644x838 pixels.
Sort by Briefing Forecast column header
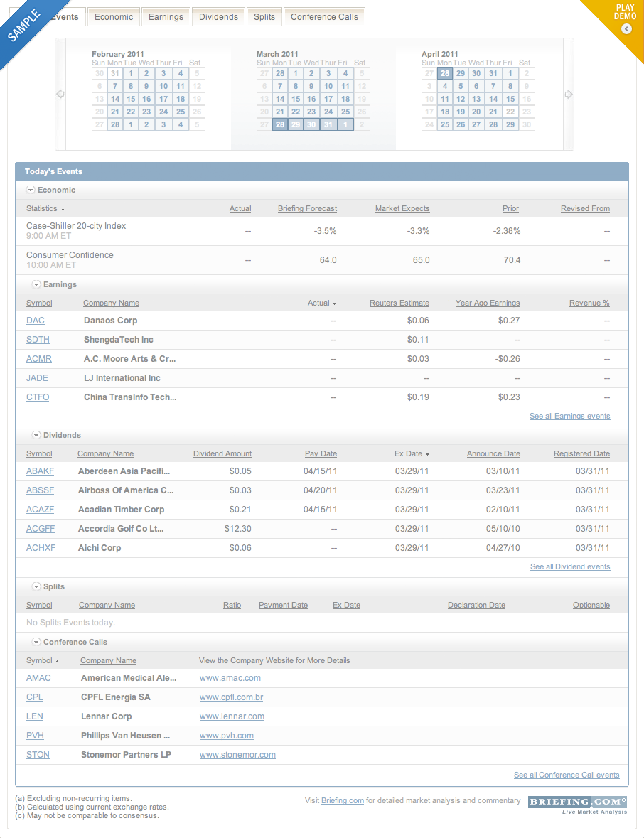[307, 208]
